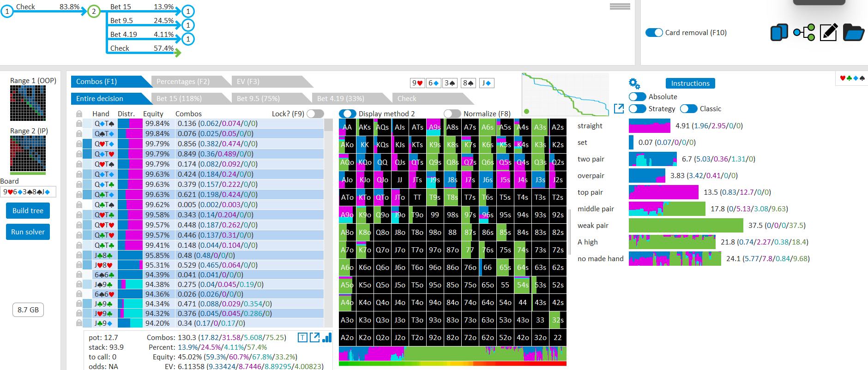Click the lock icon in the Hand column header
The width and height of the screenshot is (868, 370).
click(79, 113)
